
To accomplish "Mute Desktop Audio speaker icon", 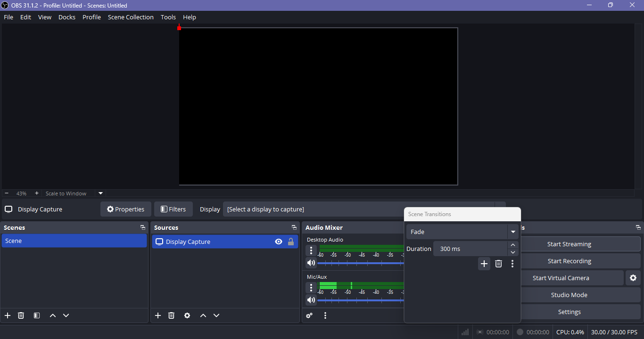I will 311,263.
